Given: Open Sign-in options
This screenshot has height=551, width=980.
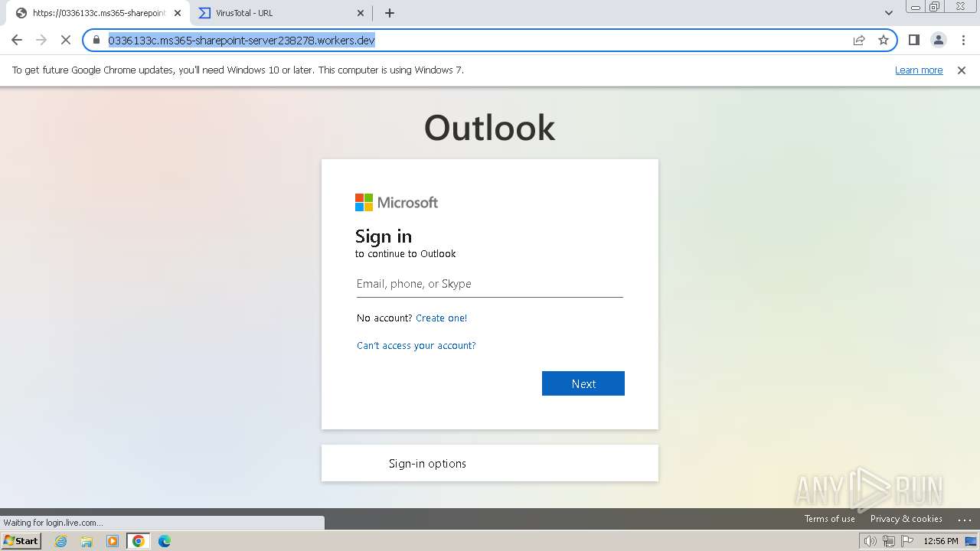Looking at the screenshot, I should click(x=490, y=463).
